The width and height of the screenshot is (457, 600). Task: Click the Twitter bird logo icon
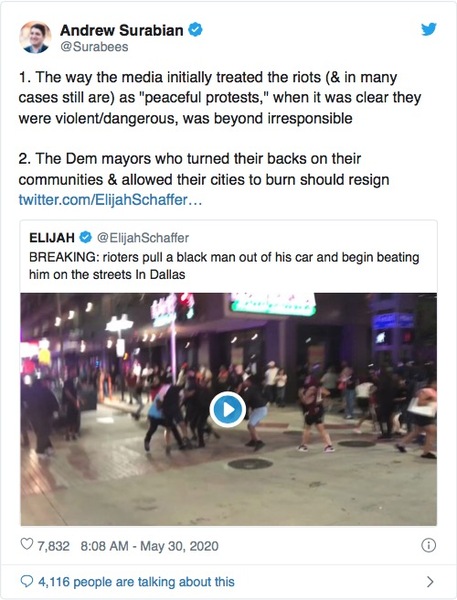429,29
